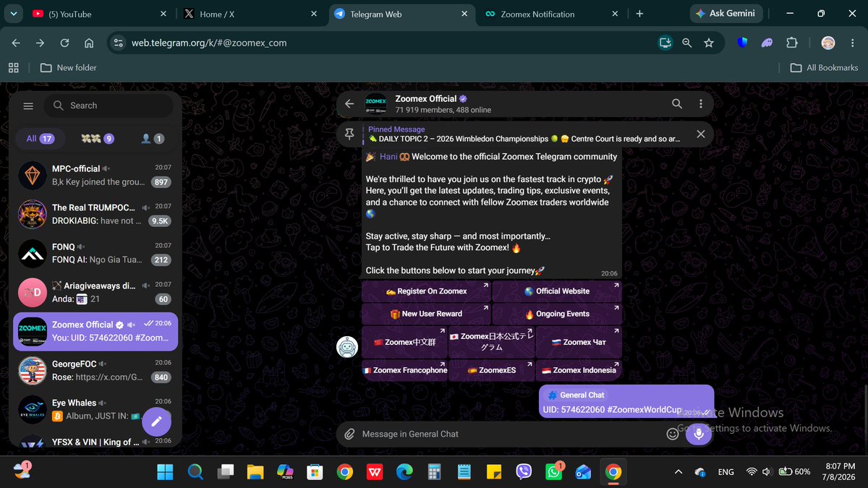Open the All Bookmarks folder
Screen dimensions: 868x488
click(x=824, y=67)
